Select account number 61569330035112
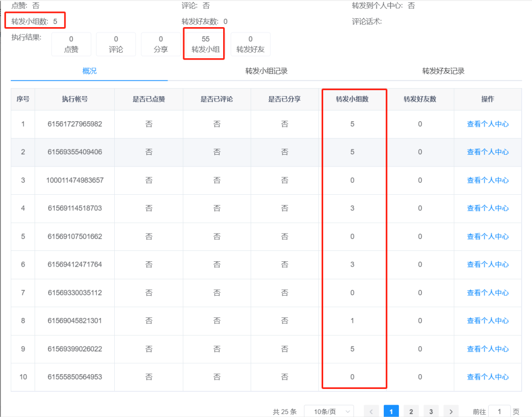The height and width of the screenshot is (417, 532). (x=75, y=293)
